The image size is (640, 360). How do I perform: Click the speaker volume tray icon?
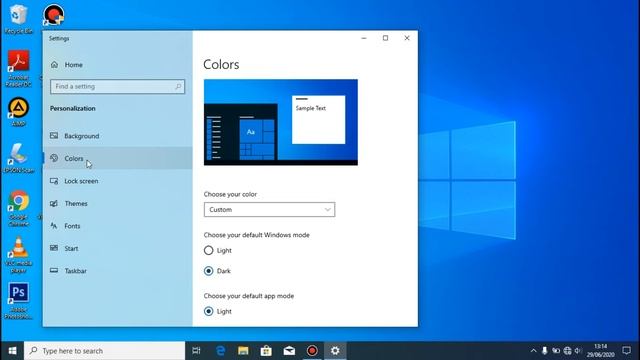578,351
